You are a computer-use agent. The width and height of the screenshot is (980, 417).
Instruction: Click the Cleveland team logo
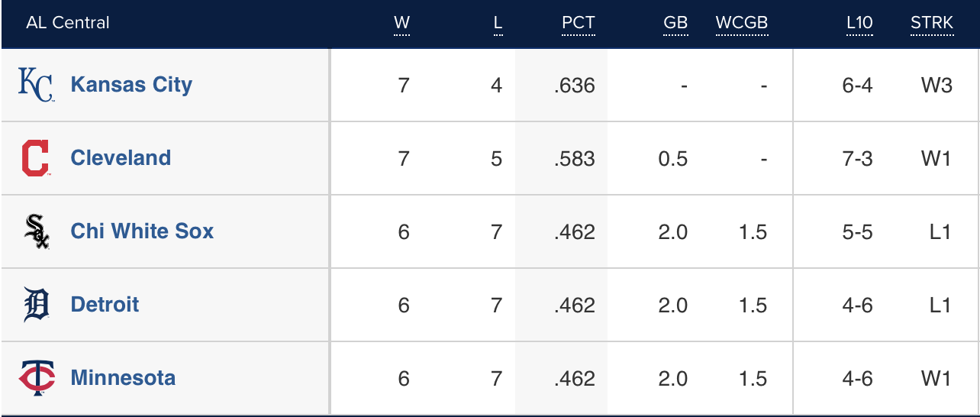[36, 158]
